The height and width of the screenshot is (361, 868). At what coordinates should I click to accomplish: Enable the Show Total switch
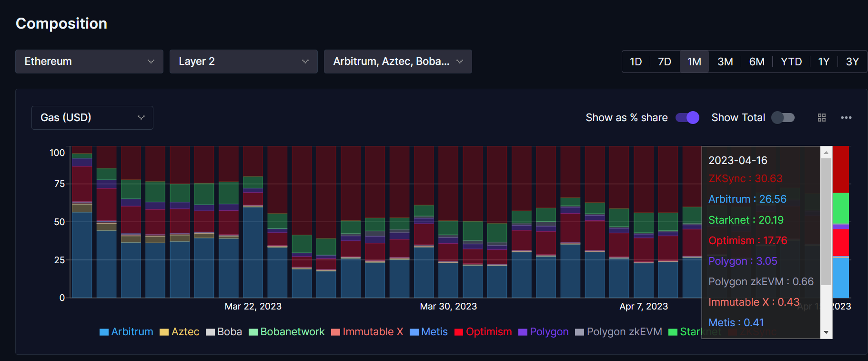point(783,118)
